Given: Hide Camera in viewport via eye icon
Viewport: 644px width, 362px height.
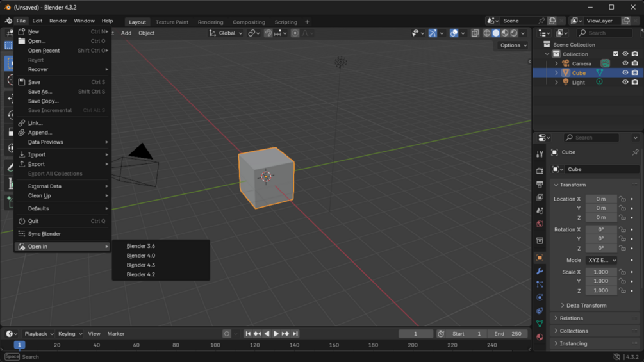Looking at the screenshot, I should [625, 63].
